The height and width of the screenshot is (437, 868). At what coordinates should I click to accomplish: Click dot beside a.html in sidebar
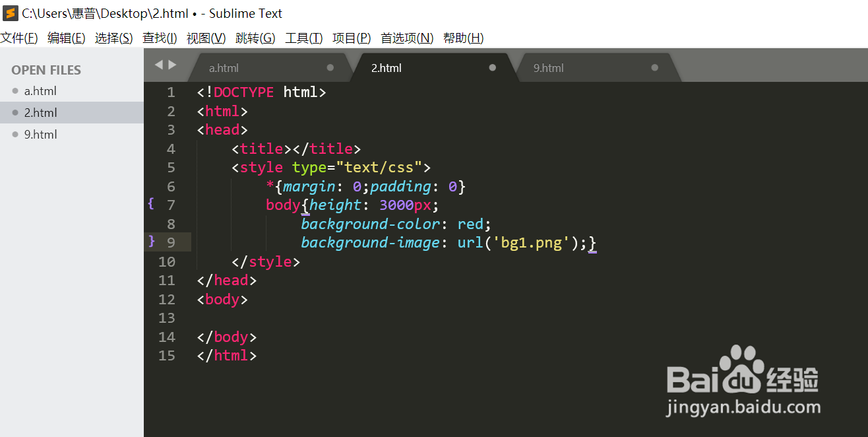pos(15,91)
